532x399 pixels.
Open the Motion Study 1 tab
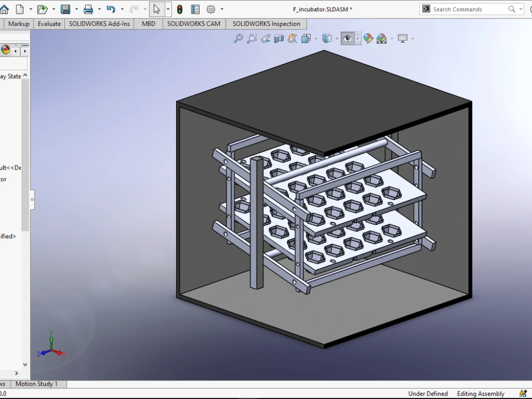click(37, 384)
